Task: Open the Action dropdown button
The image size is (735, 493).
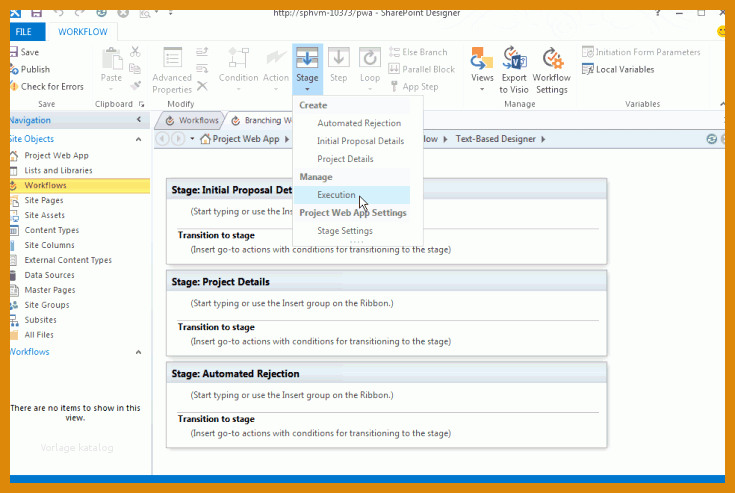Action: click(x=276, y=69)
